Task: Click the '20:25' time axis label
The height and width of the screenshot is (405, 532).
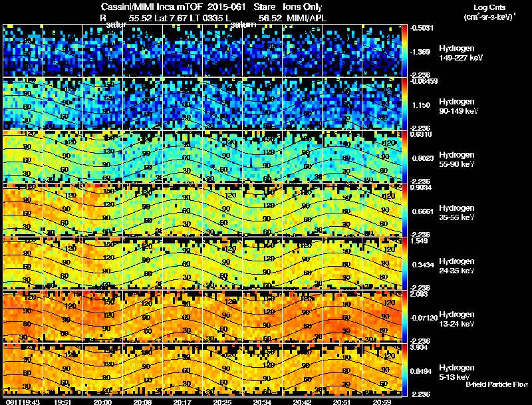Action: pos(222,402)
